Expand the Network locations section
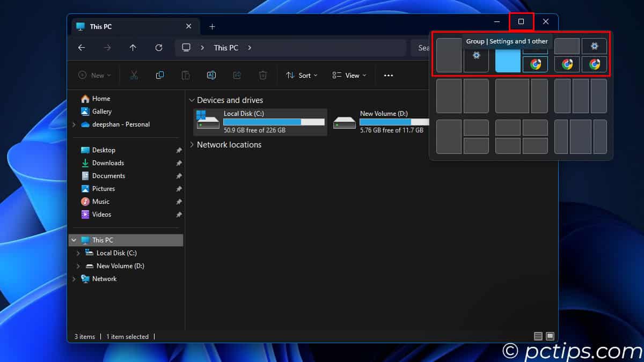This screenshot has width=644, height=362. tap(192, 145)
